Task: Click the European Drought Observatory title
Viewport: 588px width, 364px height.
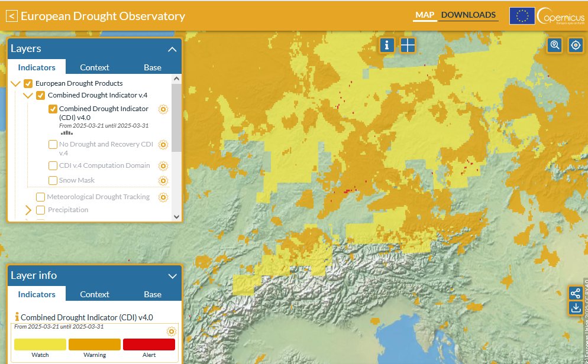Action: click(103, 16)
